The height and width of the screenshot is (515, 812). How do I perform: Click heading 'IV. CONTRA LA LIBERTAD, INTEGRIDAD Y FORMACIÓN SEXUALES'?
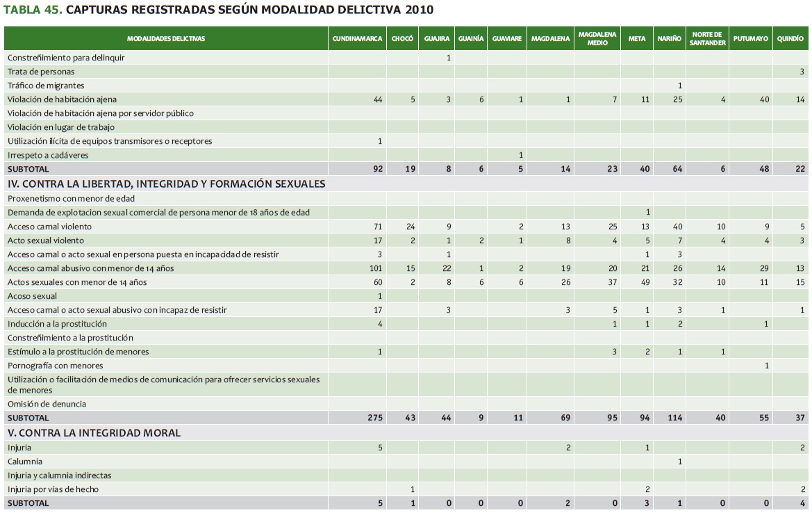166,184
